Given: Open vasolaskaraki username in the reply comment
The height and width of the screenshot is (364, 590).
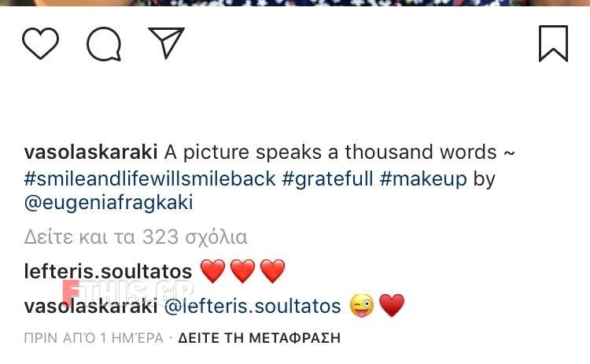Looking at the screenshot, I should (x=90, y=306).
